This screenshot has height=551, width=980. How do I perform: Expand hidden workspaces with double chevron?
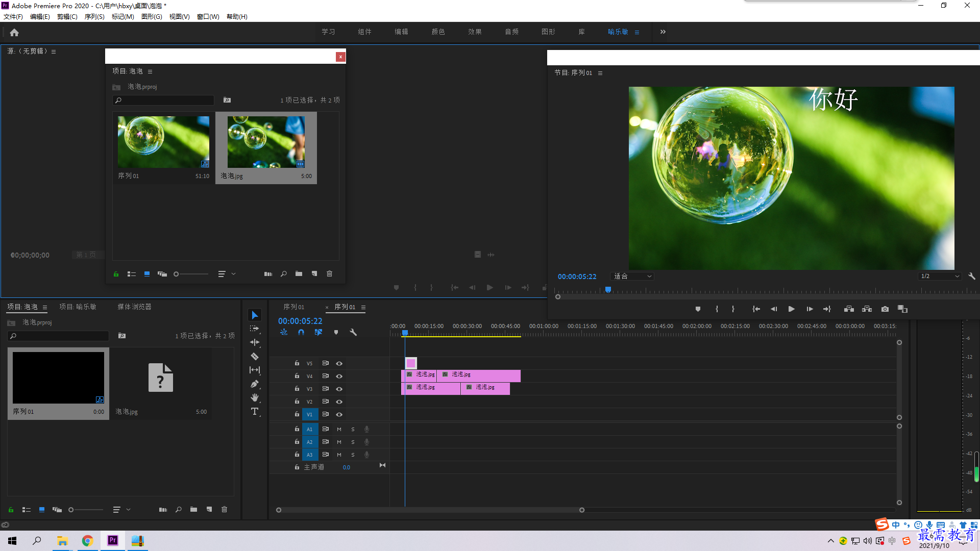click(663, 32)
